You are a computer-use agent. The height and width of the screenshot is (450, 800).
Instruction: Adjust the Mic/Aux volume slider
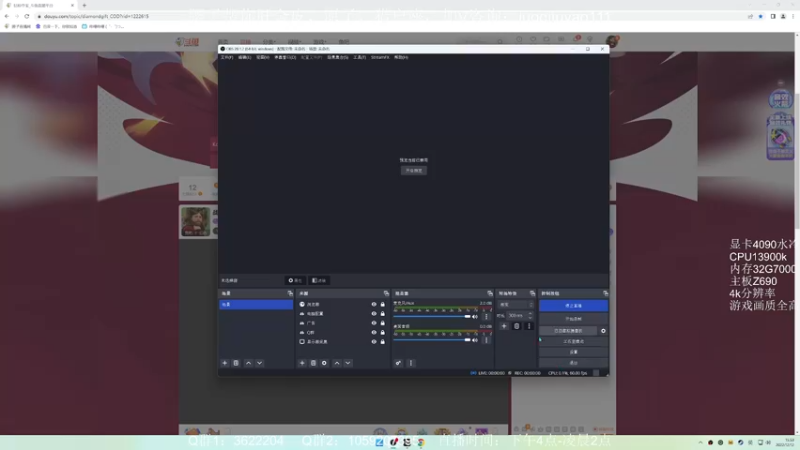[x=432, y=316]
